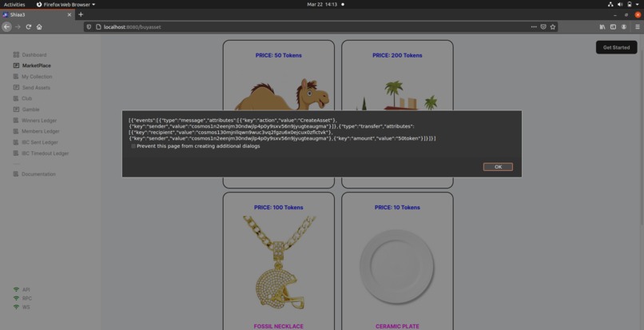Go back with the browser back arrow

[x=6, y=26]
